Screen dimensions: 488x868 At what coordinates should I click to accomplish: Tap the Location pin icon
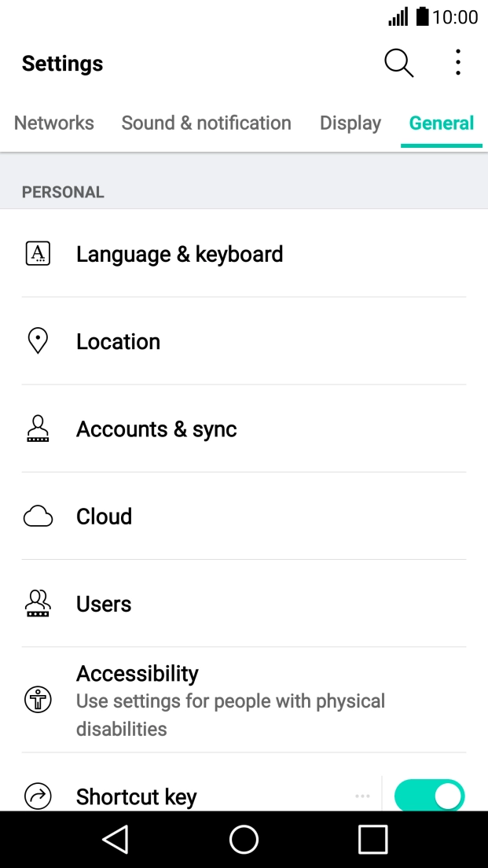pos(38,341)
